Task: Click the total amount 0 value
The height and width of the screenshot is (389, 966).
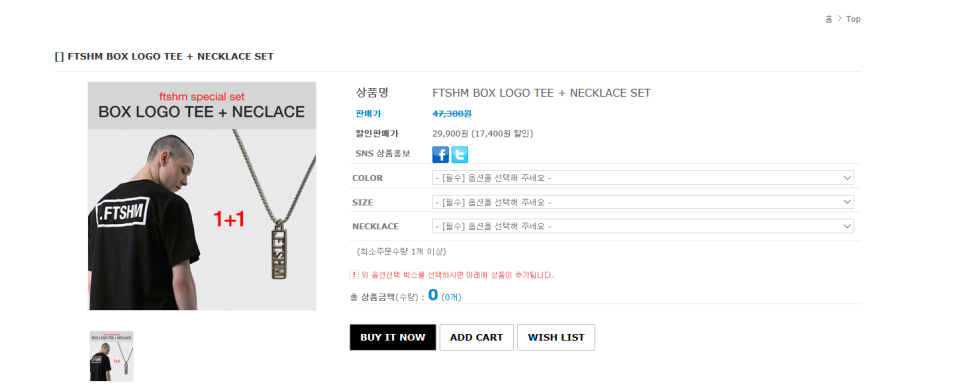Action: point(433,295)
